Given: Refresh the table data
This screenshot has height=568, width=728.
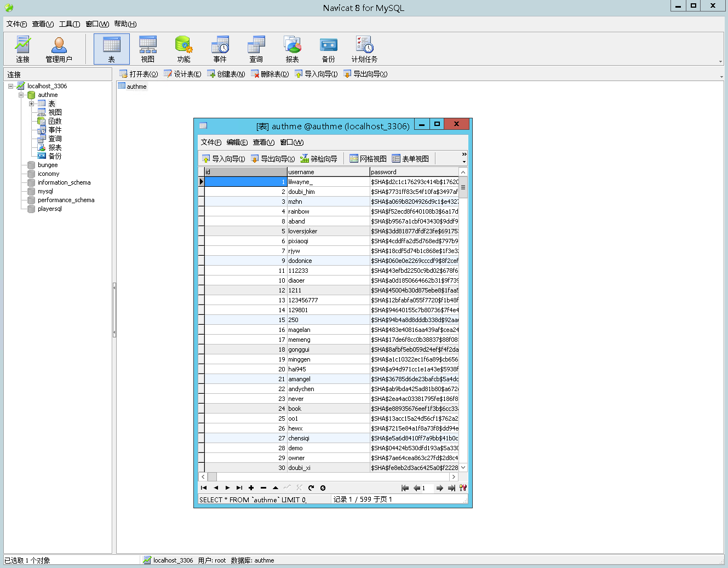Looking at the screenshot, I should (311, 487).
